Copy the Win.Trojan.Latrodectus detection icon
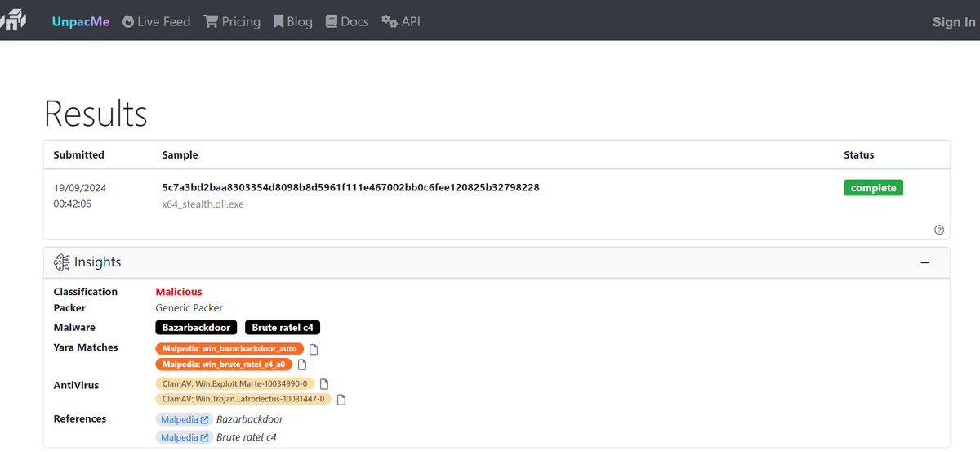Viewport: 980px width, 452px height. click(x=341, y=400)
